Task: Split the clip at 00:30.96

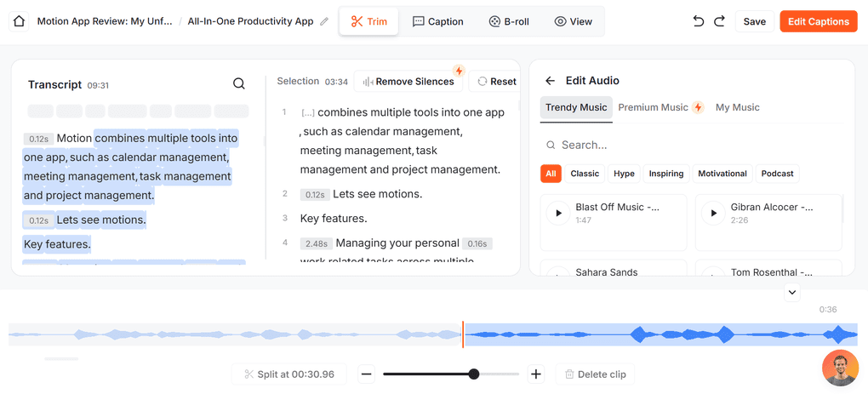Action: 289,374
